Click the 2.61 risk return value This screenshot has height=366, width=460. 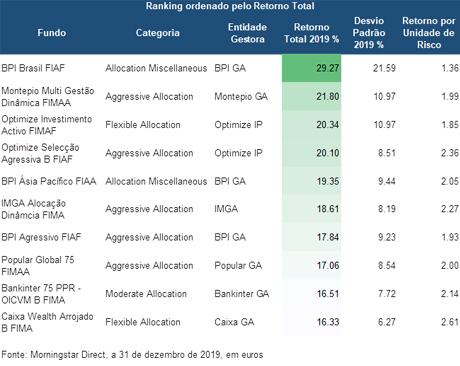tap(450, 322)
